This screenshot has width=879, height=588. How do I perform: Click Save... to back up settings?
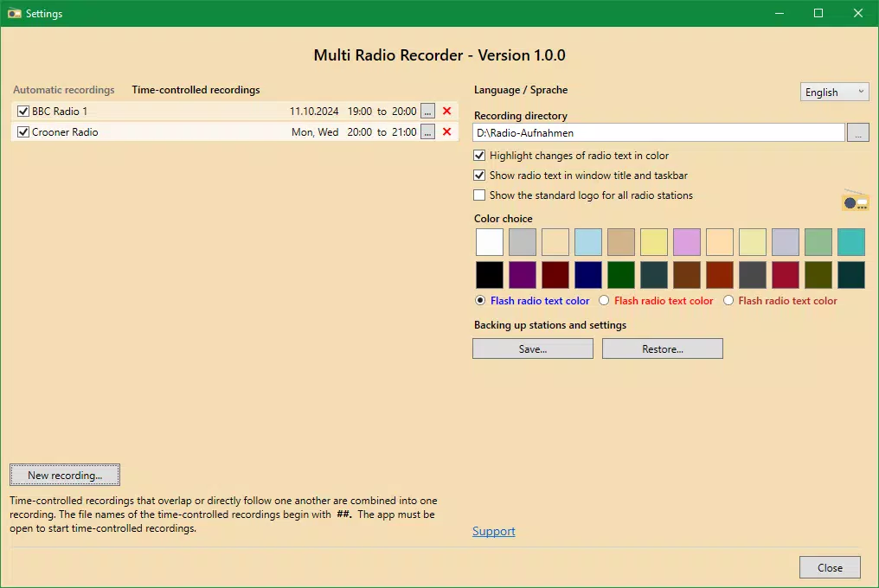pyautogui.click(x=533, y=348)
